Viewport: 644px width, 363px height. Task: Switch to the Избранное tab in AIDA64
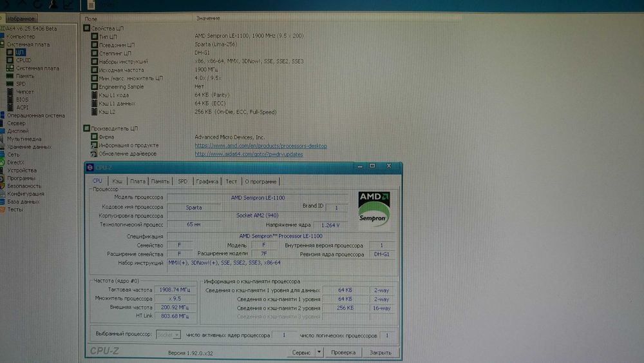[21, 19]
